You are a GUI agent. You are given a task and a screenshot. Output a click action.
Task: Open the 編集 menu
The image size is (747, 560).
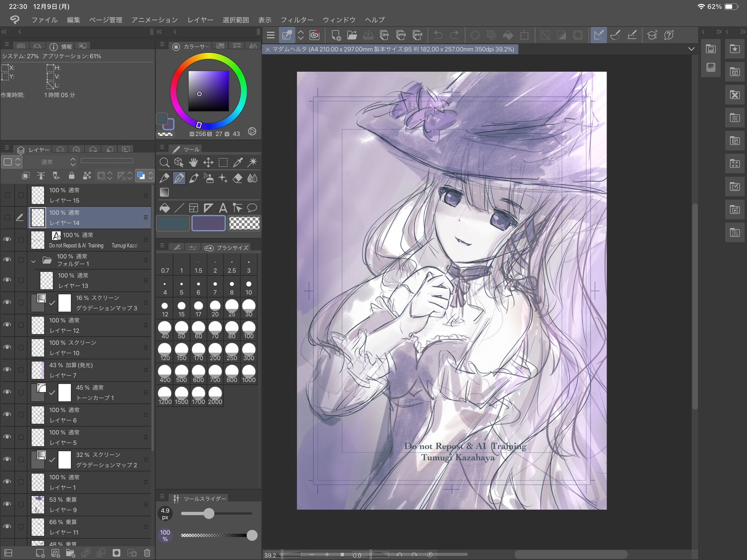(73, 20)
